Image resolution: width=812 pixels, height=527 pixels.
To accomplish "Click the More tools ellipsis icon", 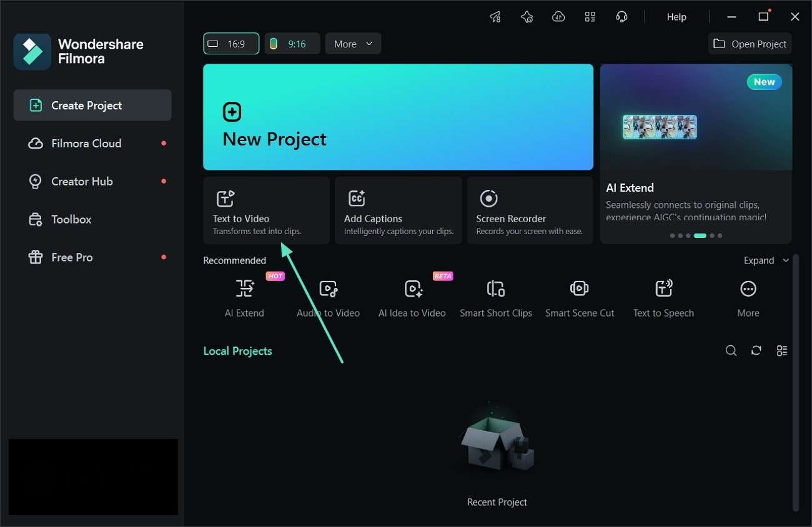I will click(x=748, y=288).
